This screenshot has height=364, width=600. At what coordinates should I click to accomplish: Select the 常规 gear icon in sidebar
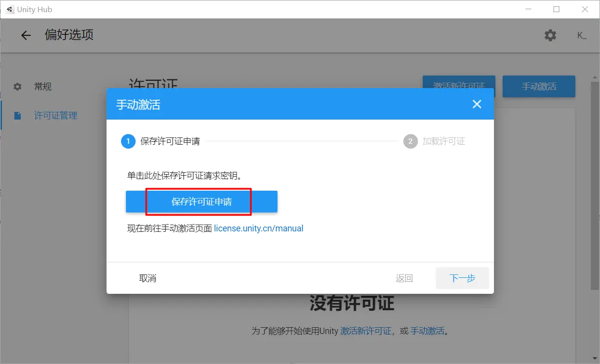[x=17, y=87]
